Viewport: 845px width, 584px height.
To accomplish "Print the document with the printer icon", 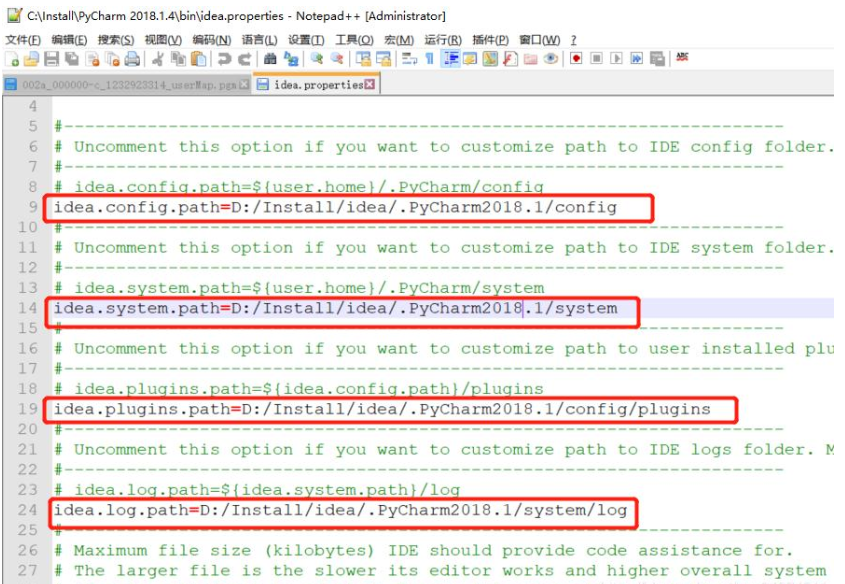I will point(132,59).
